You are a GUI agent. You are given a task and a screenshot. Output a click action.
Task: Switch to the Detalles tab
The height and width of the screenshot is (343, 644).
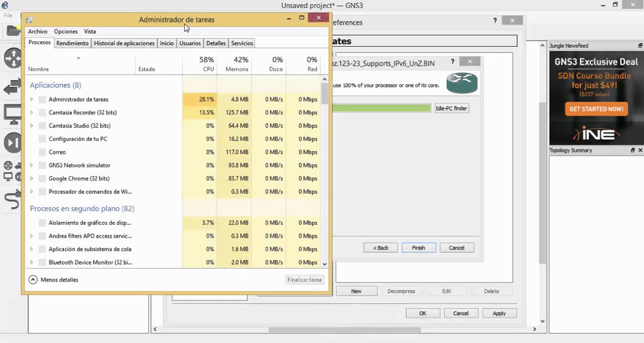pyautogui.click(x=216, y=43)
